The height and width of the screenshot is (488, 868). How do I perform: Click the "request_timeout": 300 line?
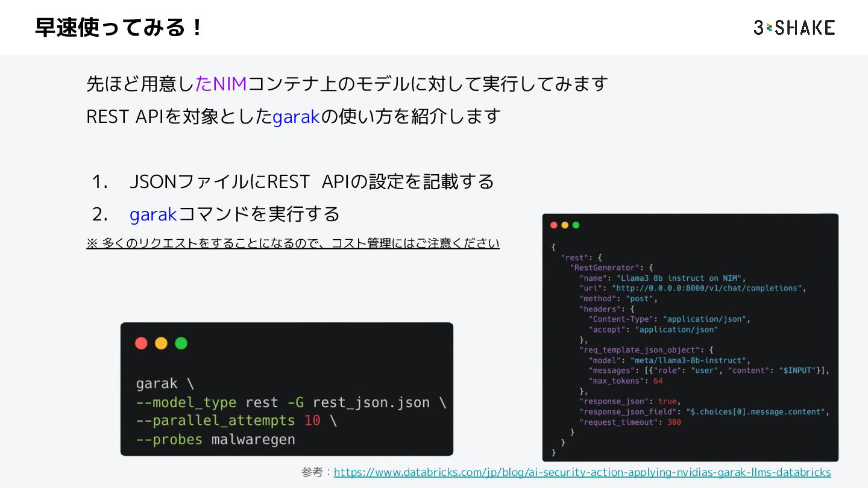point(630,422)
